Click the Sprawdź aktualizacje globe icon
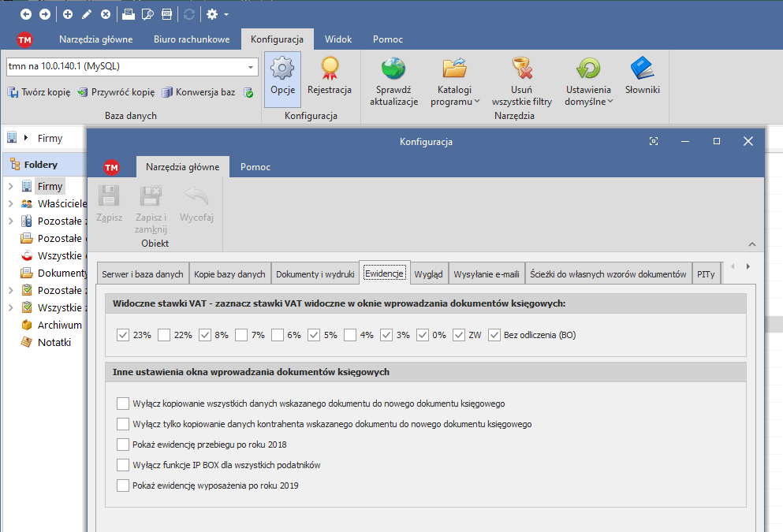 [x=393, y=69]
